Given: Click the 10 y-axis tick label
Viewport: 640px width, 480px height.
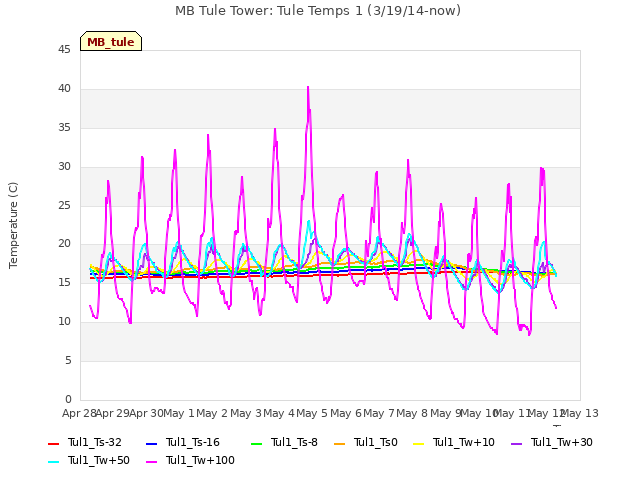Looking at the screenshot, I should [64, 322].
